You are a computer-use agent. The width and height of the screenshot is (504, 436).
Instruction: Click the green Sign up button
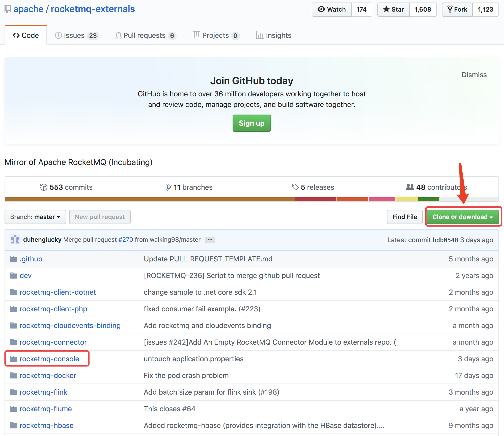(x=251, y=123)
